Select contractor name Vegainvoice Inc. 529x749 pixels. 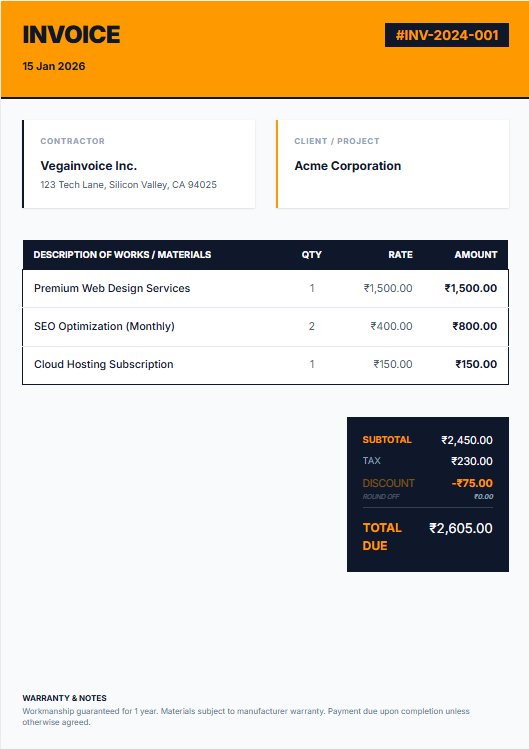pos(88,166)
